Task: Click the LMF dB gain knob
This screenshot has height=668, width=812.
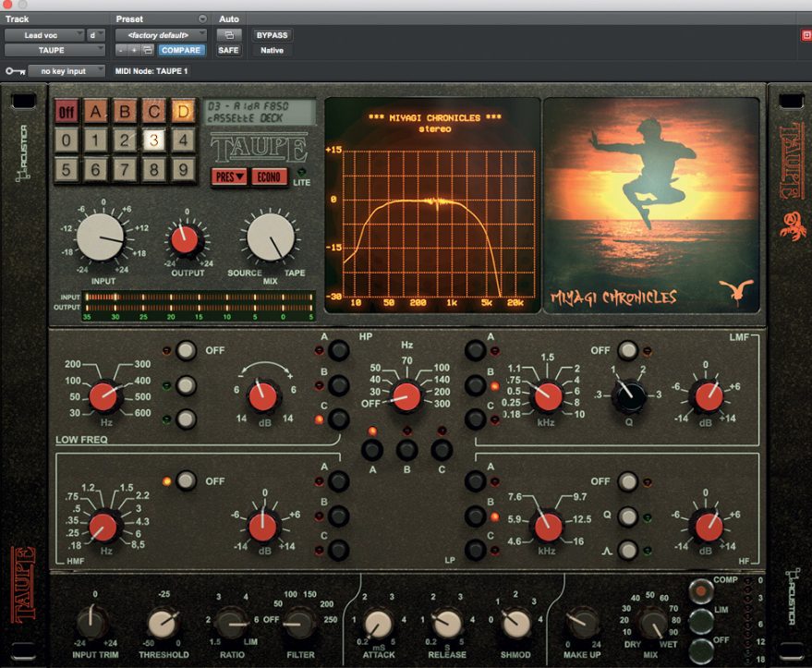Action: 709,397
